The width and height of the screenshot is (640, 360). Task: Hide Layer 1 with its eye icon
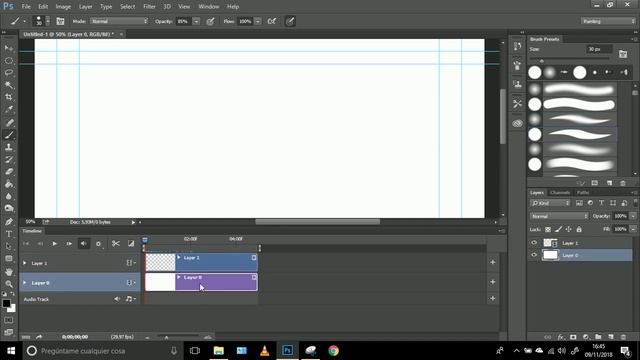pos(534,243)
